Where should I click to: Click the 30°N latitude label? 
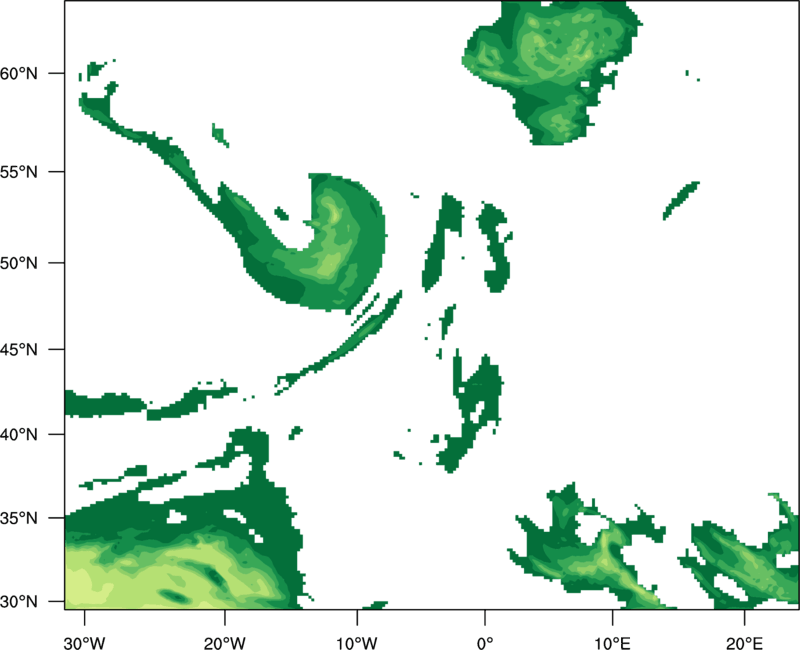pos(19,602)
